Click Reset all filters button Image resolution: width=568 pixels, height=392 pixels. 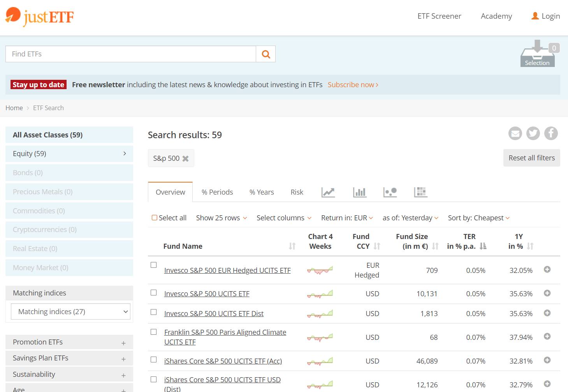pos(531,158)
